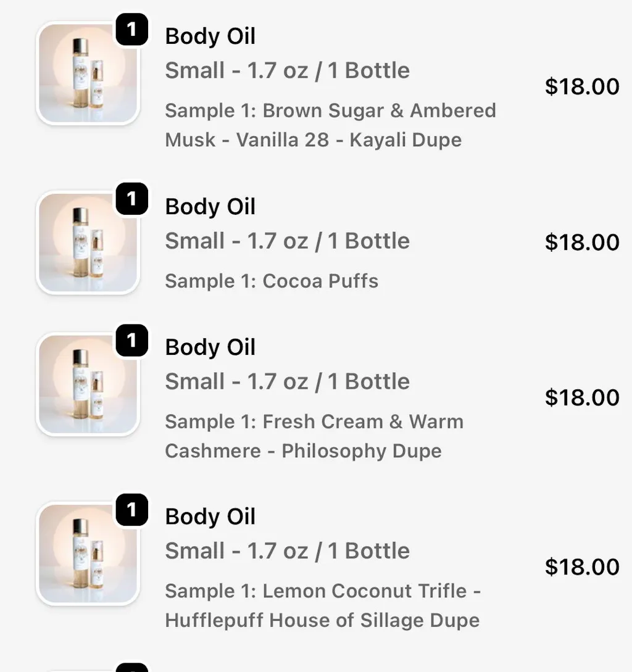Tap the Fresh Cream & Warm Cashmere product image
The height and width of the screenshot is (672, 632).
point(88,384)
